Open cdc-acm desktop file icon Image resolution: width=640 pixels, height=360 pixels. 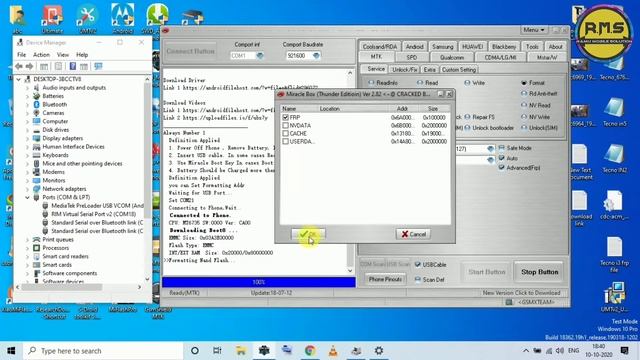point(614,205)
